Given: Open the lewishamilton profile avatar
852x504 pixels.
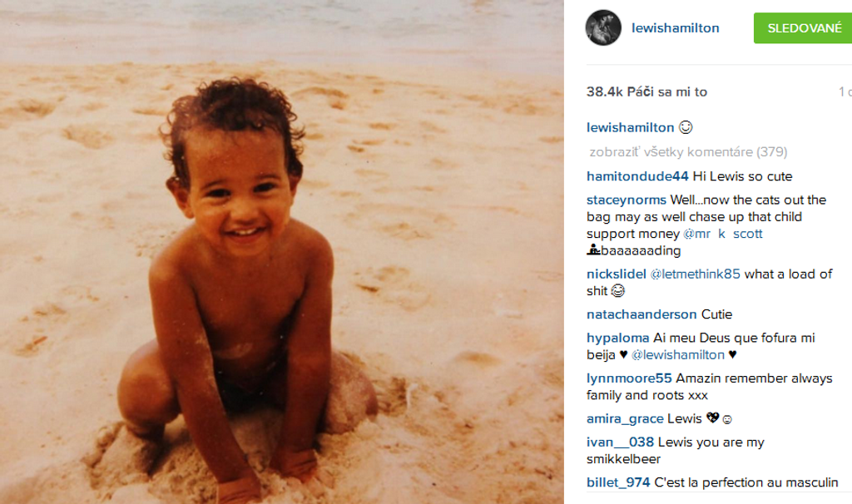Looking at the screenshot, I should click(603, 27).
